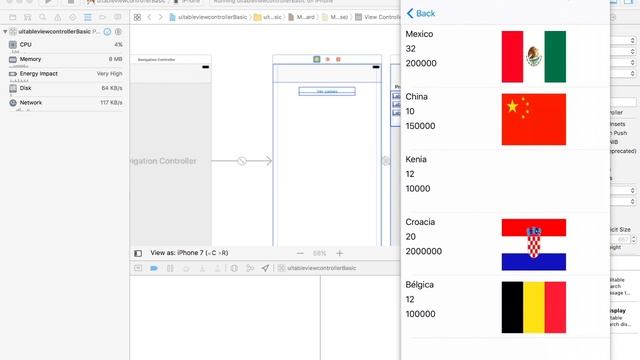
Task: Select the green View Controller dock icon
Action: click(317, 59)
